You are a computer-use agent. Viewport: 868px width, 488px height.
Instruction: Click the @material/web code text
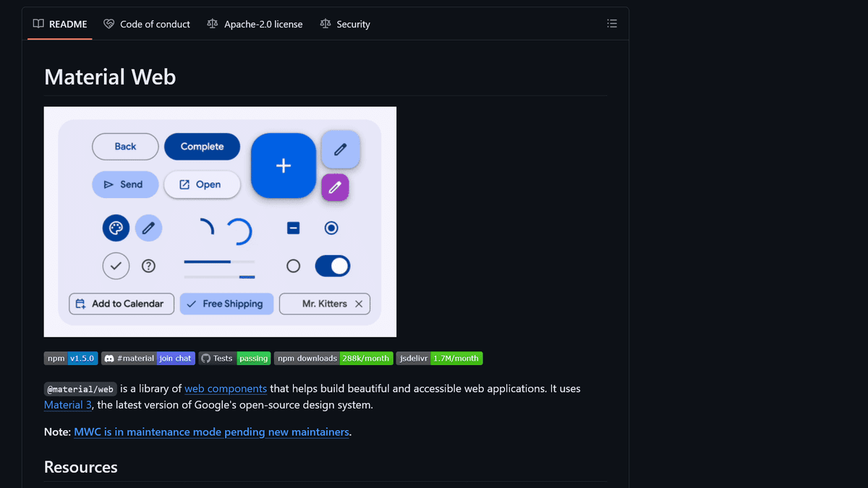pyautogui.click(x=80, y=389)
